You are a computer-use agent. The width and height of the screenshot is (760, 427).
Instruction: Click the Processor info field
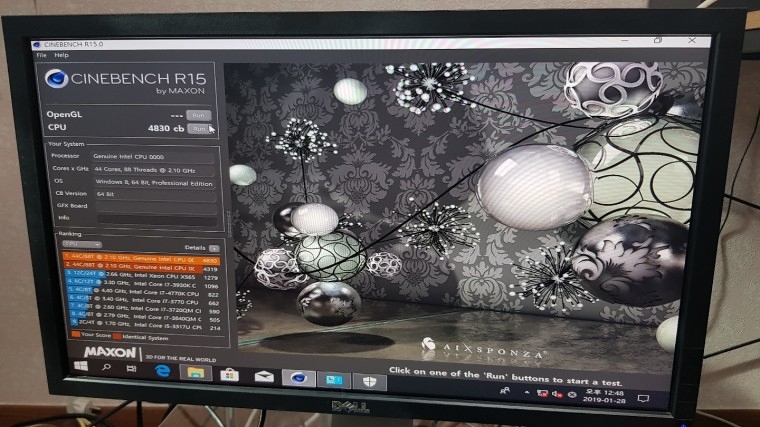coord(153,157)
